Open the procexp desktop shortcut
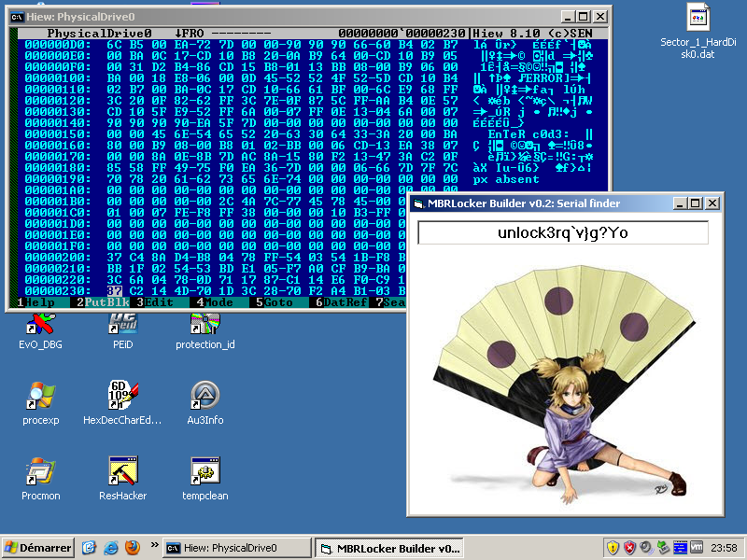The height and width of the screenshot is (560, 747). coord(40,403)
